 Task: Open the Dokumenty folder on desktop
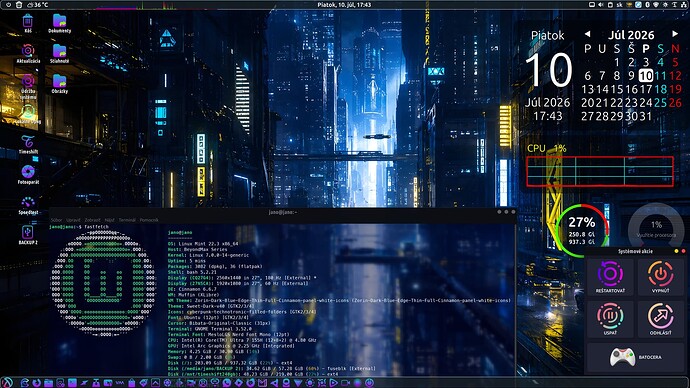coord(59,23)
